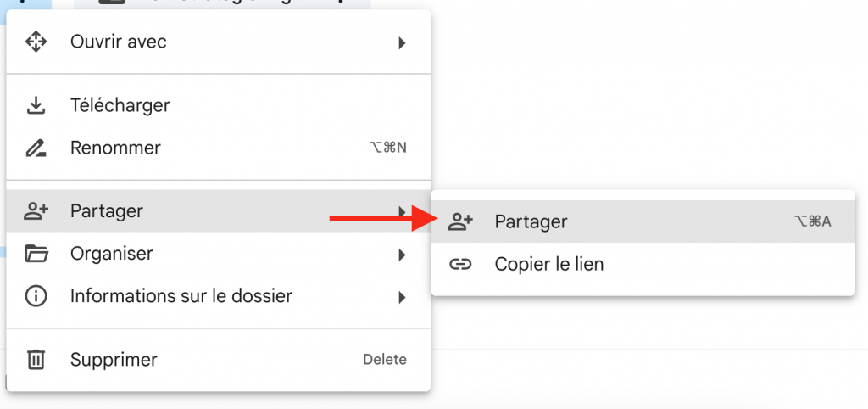Image resolution: width=868 pixels, height=409 pixels.
Task: Click the pencil icon beside Renommer
Action: 36,148
